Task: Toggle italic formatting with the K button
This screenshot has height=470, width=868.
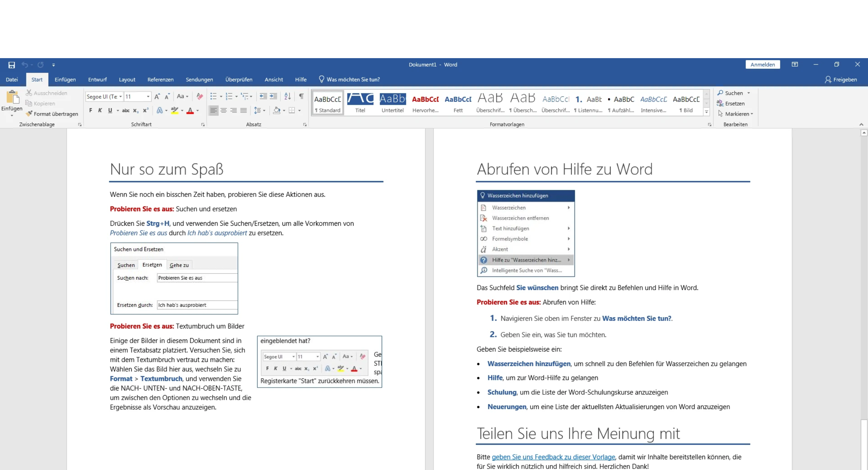Action: 100,111
